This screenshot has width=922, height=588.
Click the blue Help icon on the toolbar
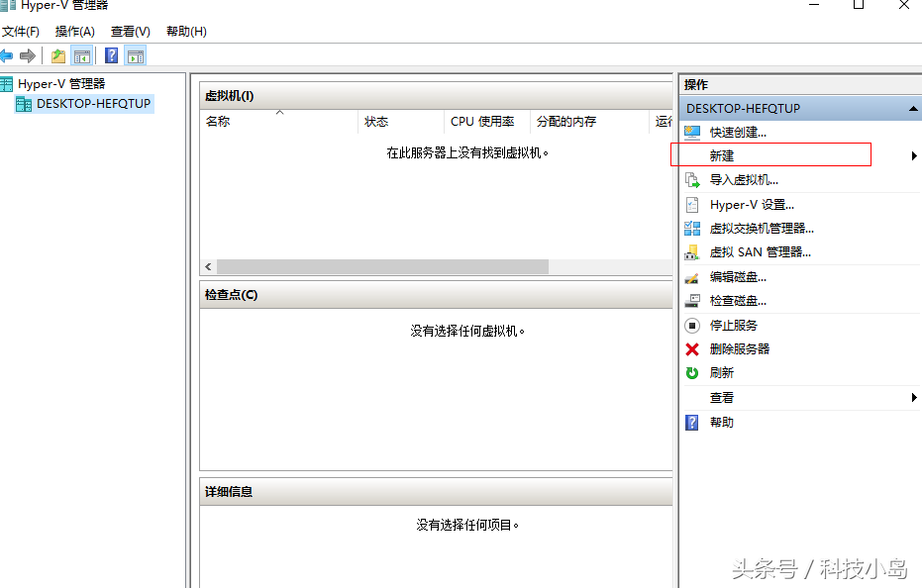coord(111,55)
